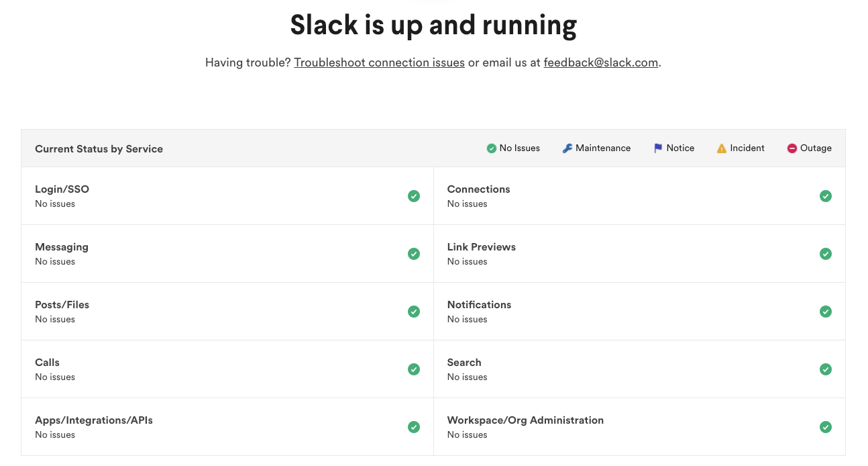868x466 pixels.
Task: Click the red Outage icon in legend
Action: click(x=792, y=148)
